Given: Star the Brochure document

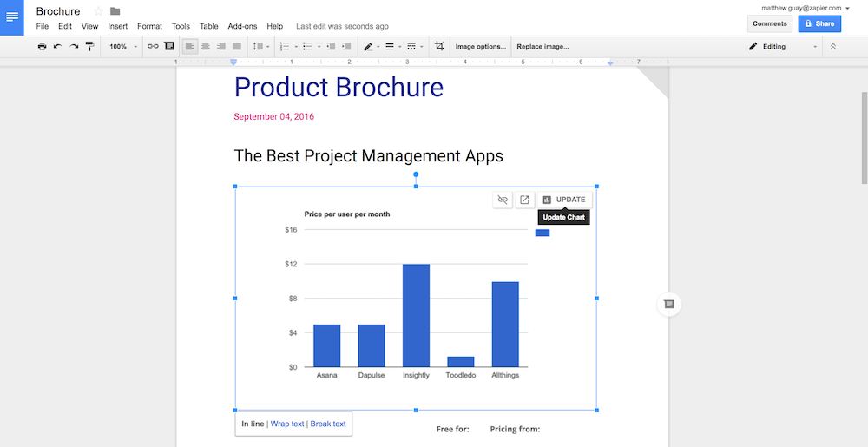Looking at the screenshot, I should click(98, 11).
